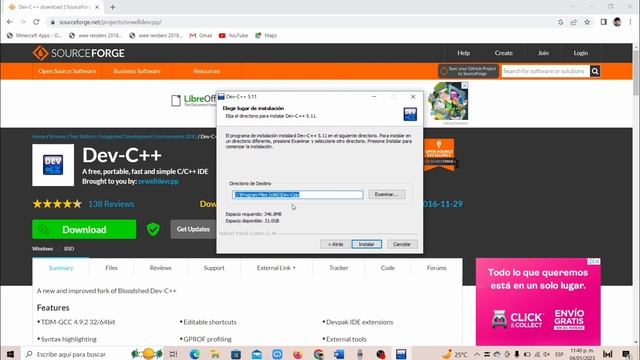Switch to the Support tab

pyautogui.click(x=214, y=268)
